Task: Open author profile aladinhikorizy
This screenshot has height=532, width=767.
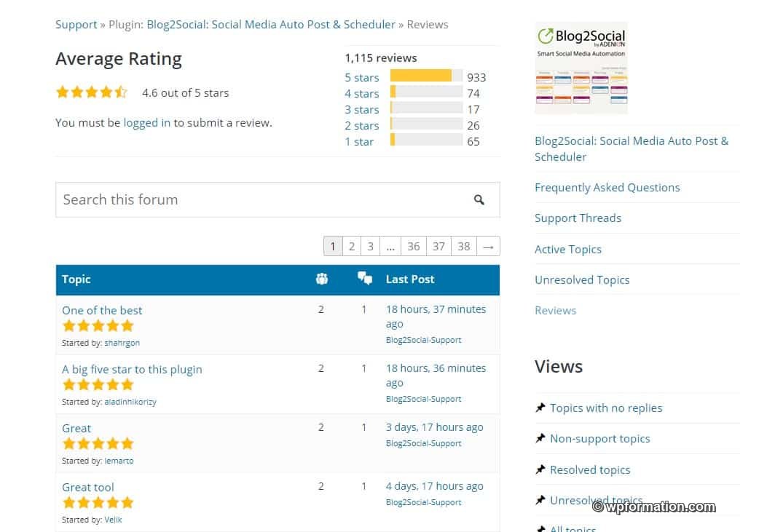Action: 130,402
